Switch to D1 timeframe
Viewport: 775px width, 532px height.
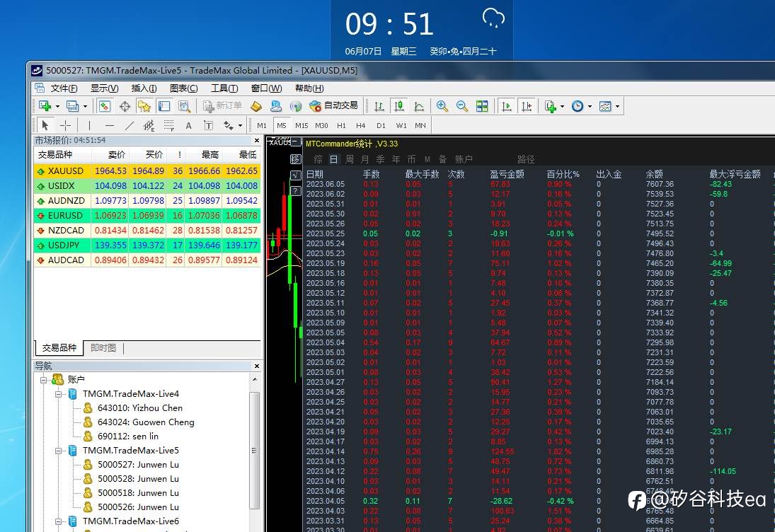tap(381, 125)
